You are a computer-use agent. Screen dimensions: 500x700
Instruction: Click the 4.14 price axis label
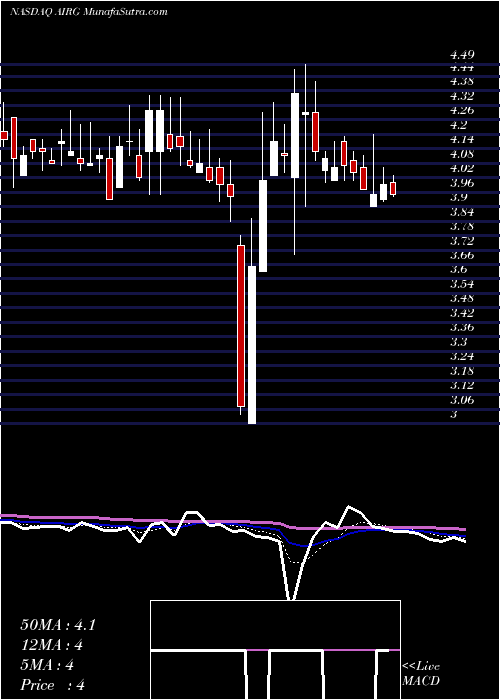coord(462,139)
